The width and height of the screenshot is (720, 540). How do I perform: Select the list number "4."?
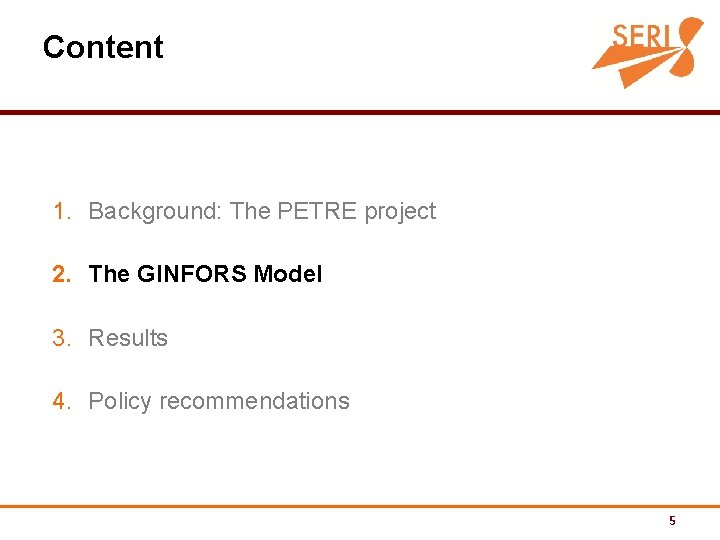click(62, 401)
